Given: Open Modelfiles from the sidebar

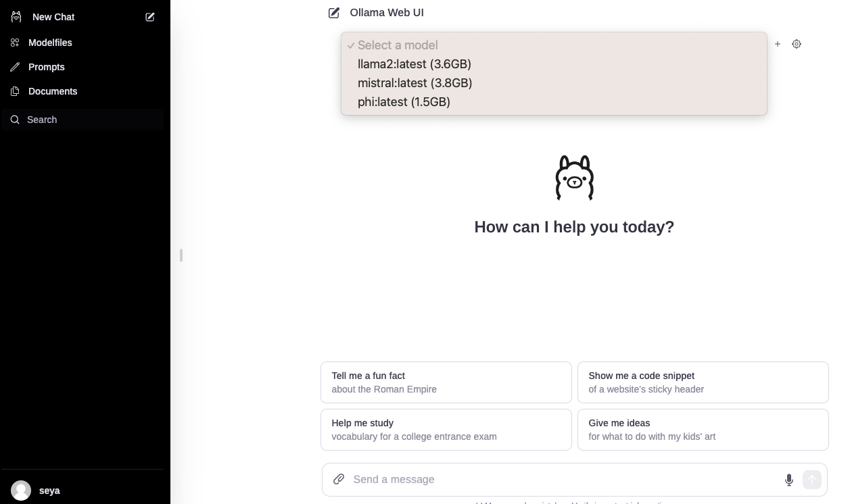Looking at the screenshot, I should pos(82,43).
